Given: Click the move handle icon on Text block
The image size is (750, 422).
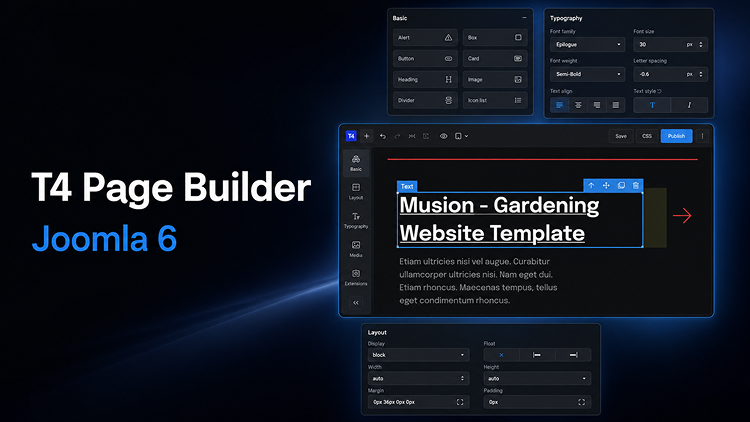Looking at the screenshot, I should tap(606, 186).
